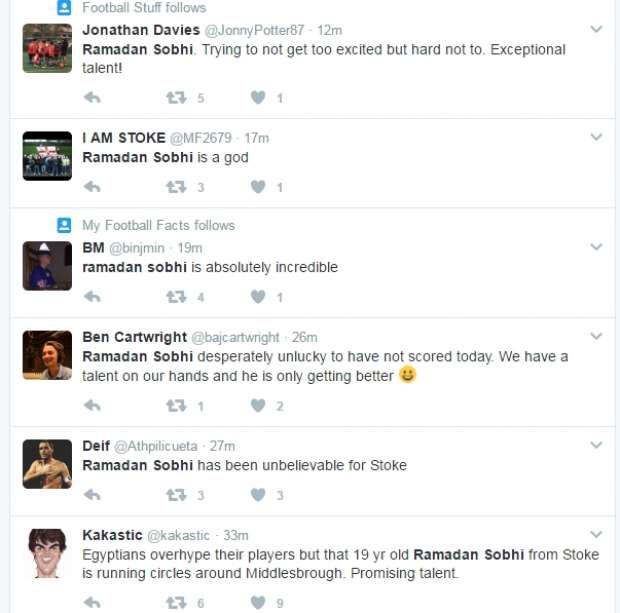This screenshot has width=620, height=613.
Task: Open the Deif display name
Action: tap(96, 446)
